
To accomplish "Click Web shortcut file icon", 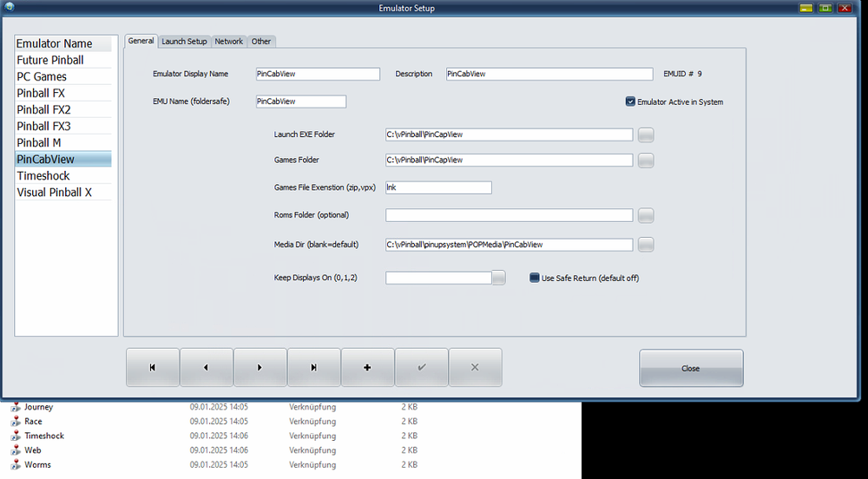I will pyautogui.click(x=16, y=450).
